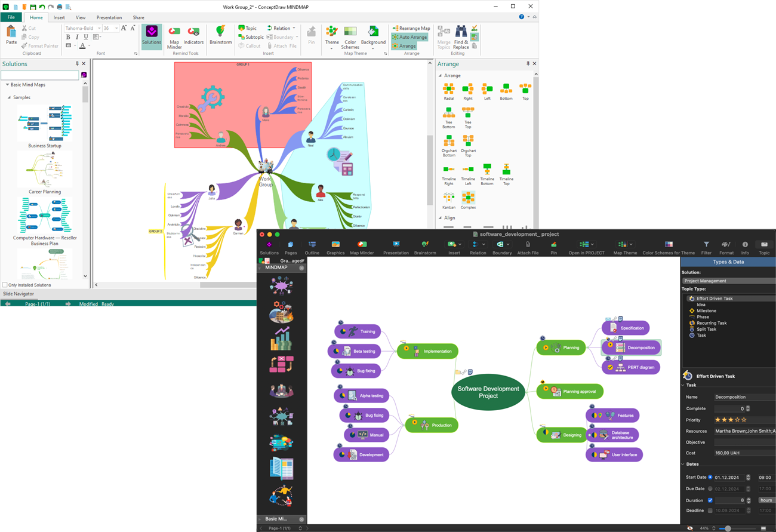Start Brainstorm mode from the ribbon

click(x=221, y=36)
